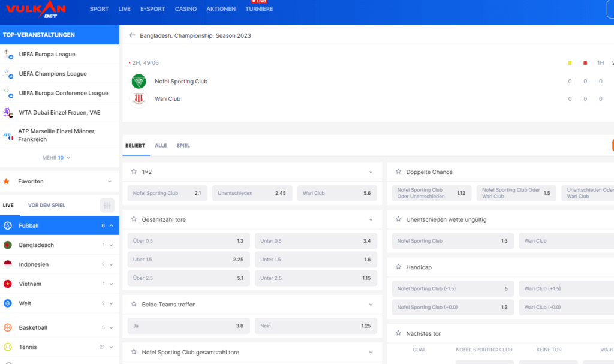Viewport: 614px width, 364px height.
Task: Switch to the ALLE markets tab
Action: click(x=161, y=145)
